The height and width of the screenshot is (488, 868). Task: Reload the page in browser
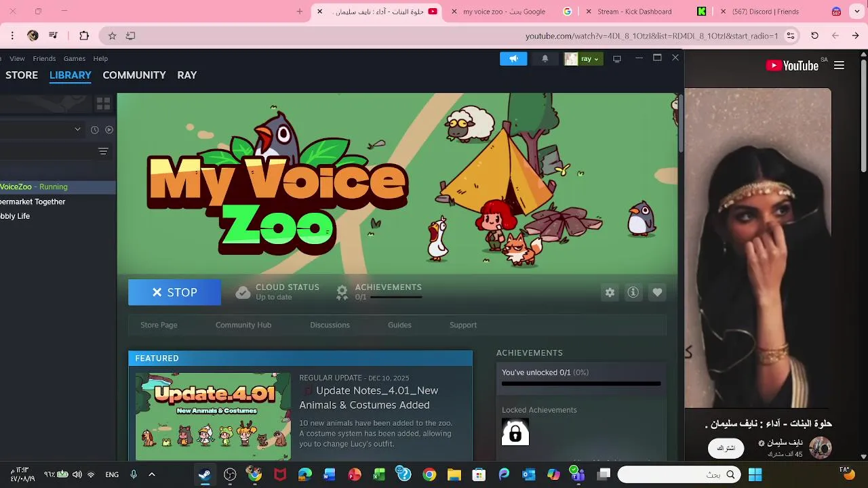pyautogui.click(x=814, y=36)
